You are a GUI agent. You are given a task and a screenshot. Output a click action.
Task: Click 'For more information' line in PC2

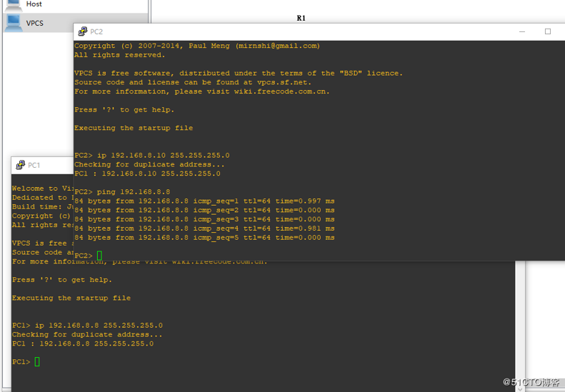point(201,91)
